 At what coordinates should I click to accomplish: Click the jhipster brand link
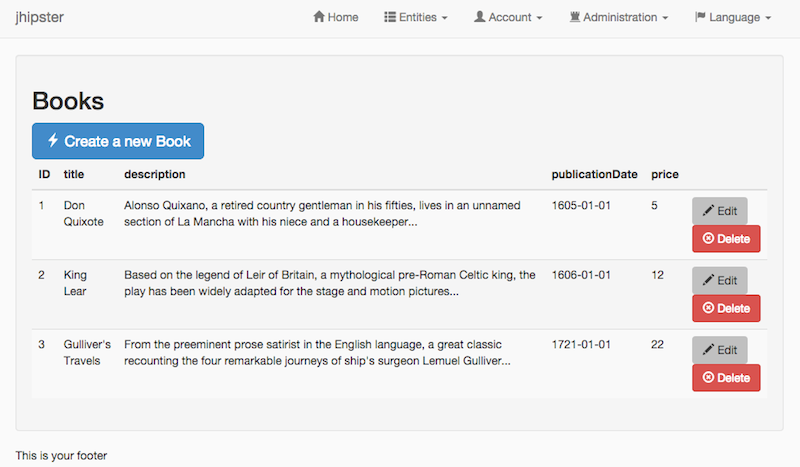[x=40, y=17]
